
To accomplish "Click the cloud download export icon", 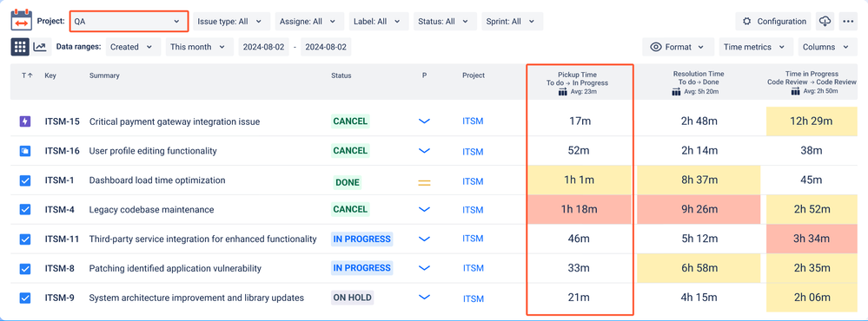I will 825,21.
